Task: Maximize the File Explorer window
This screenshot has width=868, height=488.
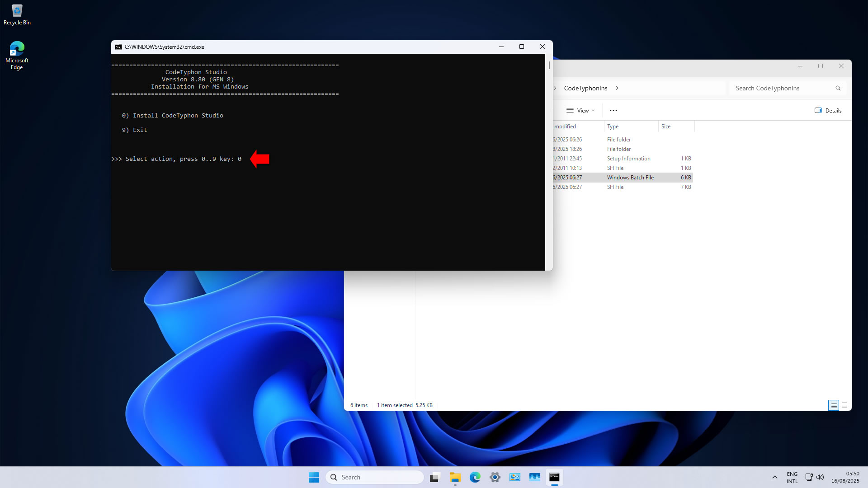Action: pyautogui.click(x=821, y=66)
